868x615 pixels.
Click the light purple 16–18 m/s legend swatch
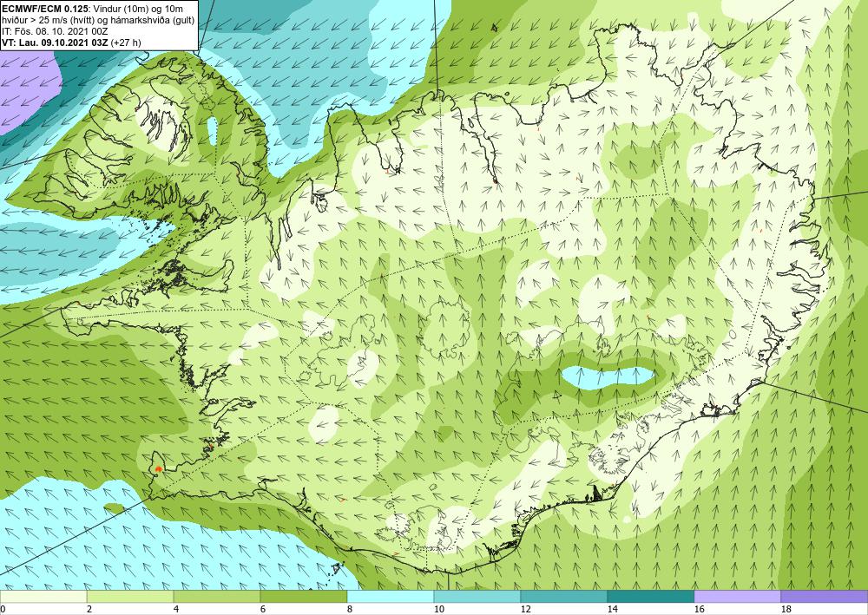pos(737,597)
